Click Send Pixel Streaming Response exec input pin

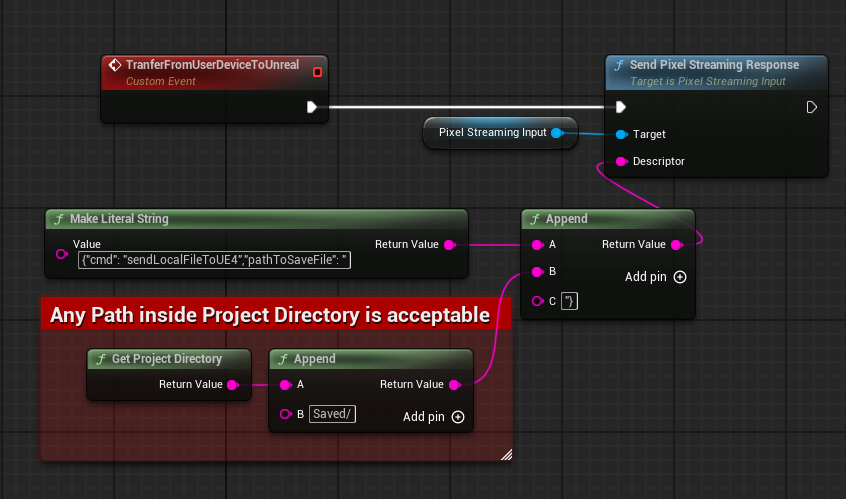pyautogui.click(x=621, y=107)
